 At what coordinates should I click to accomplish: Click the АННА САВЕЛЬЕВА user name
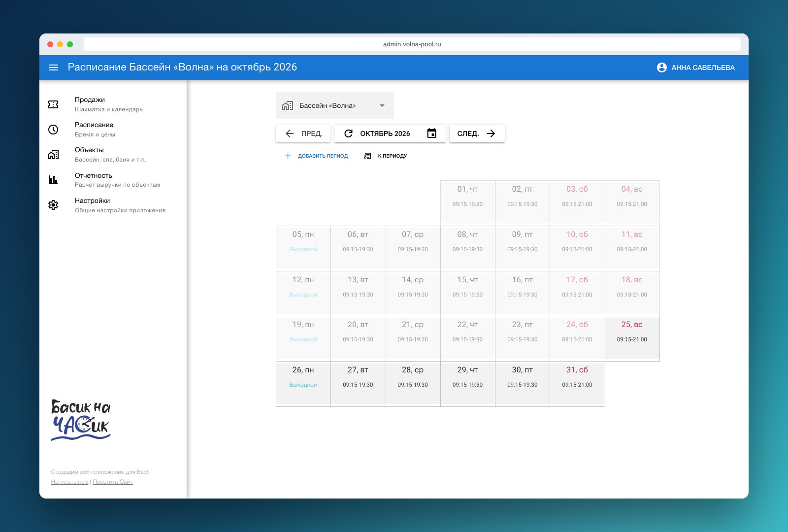[703, 67]
